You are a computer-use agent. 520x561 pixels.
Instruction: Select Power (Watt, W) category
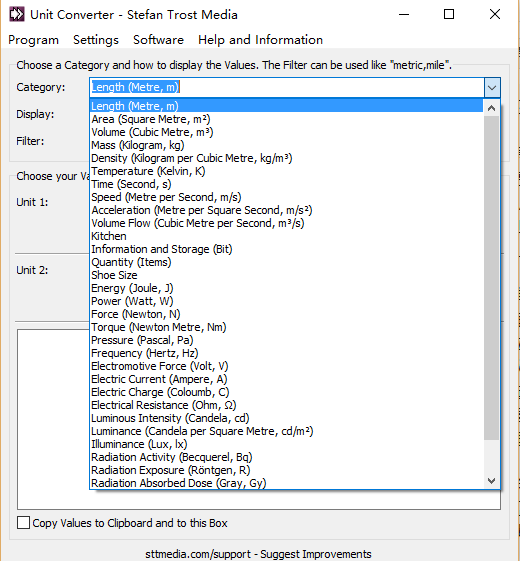pos(286,301)
